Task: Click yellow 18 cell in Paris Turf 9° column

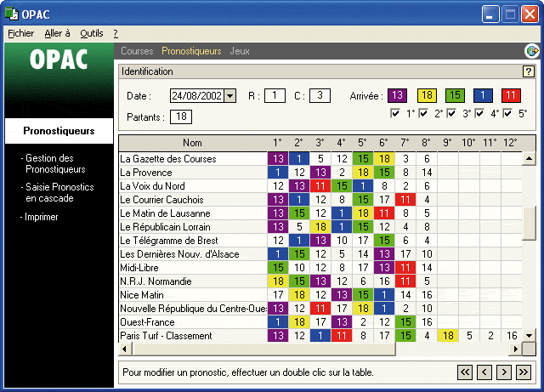Action: [x=448, y=335]
